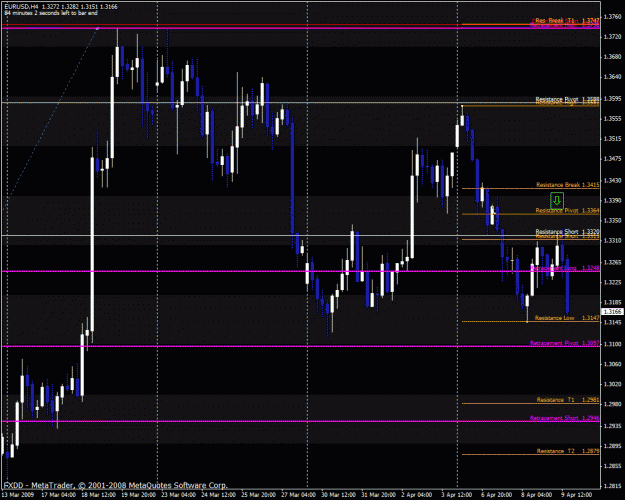Click the '23 Mar 04:00' time axis label
The width and height of the screenshot is (625, 500).
click(x=178, y=495)
